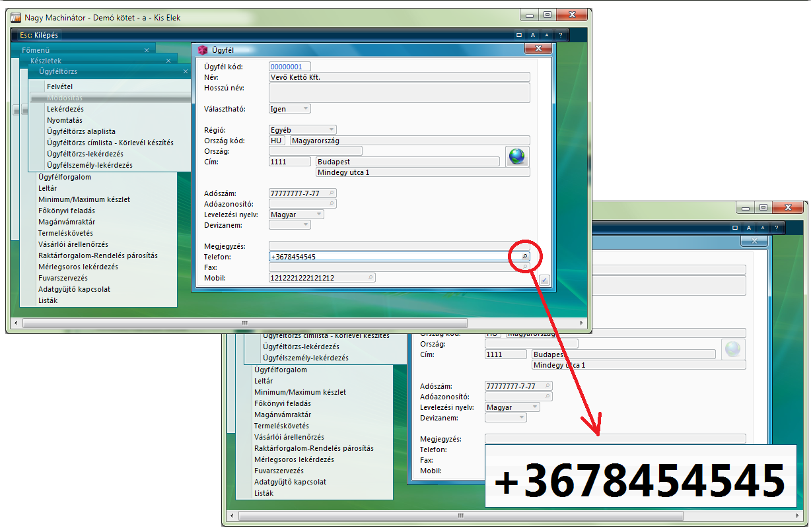Click Esc: Kilépés in front window toolbar
This screenshot has width=811, height=532.
[39, 35]
